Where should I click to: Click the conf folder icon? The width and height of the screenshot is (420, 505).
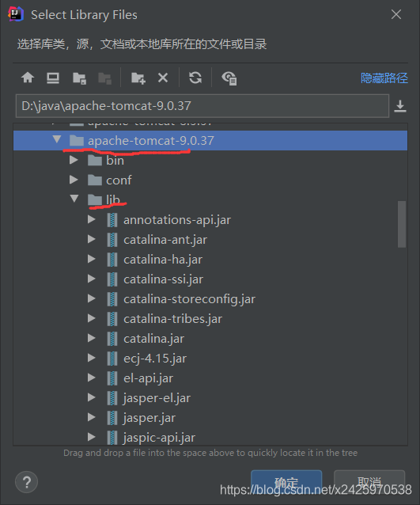coord(95,180)
